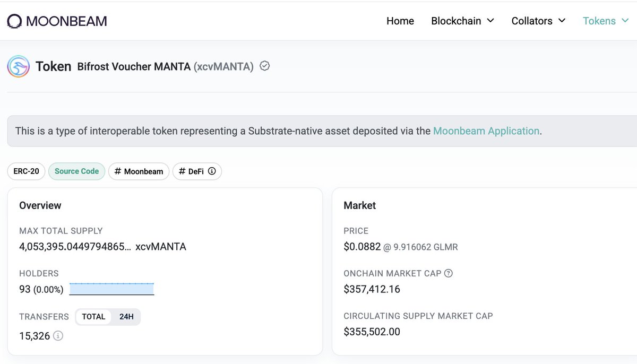Click the max total supply value
Screen dimensions: 637x364
coord(102,247)
